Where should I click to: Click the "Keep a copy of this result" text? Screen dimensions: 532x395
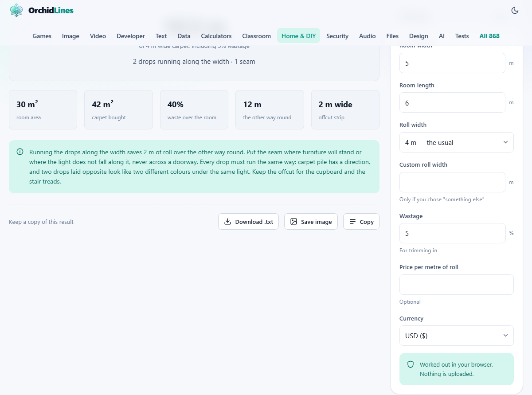coord(41,222)
